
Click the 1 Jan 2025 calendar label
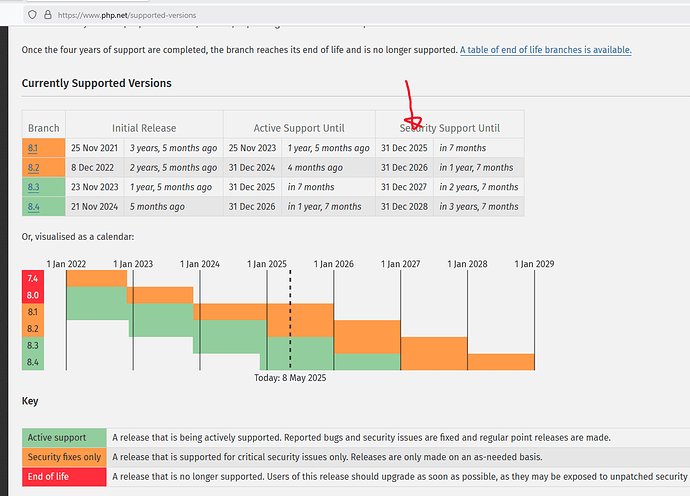click(x=267, y=264)
